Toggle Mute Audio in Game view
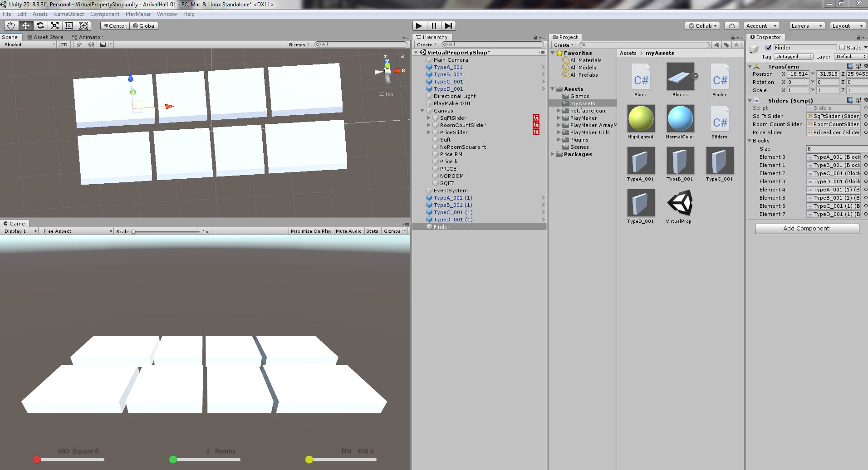The width and height of the screenshot is (868, 470). (348, 231)
